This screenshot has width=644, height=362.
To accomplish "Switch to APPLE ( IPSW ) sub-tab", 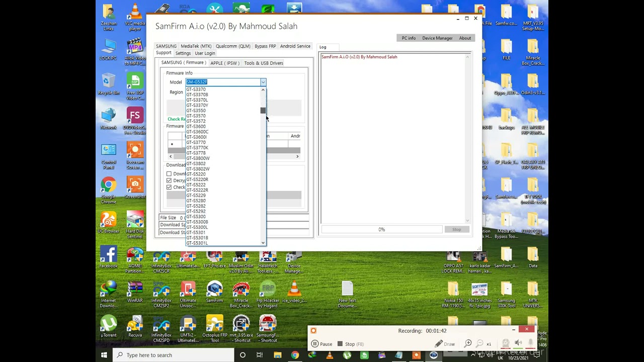I will 224,63.
